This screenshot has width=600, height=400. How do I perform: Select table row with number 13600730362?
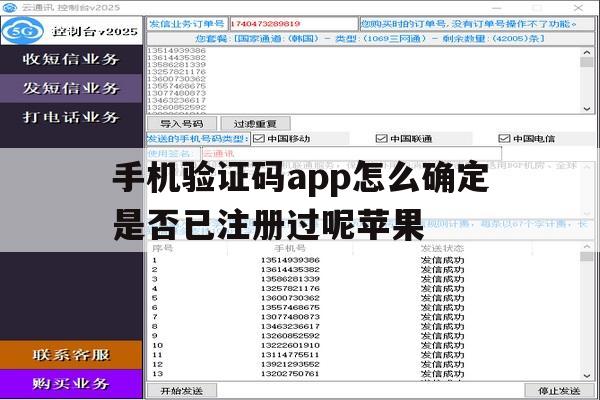[x=364, y=298]
